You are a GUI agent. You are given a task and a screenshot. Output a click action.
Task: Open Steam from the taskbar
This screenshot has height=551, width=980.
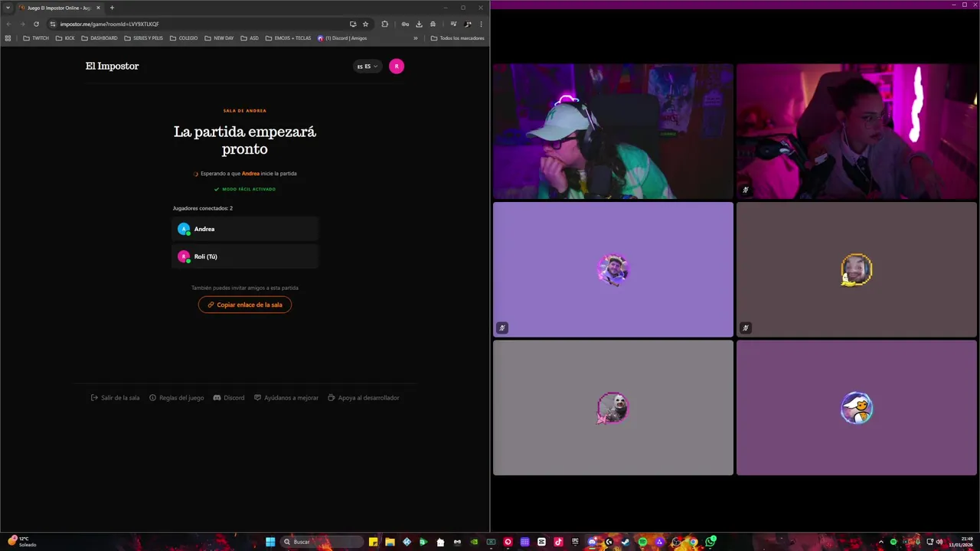625,542
